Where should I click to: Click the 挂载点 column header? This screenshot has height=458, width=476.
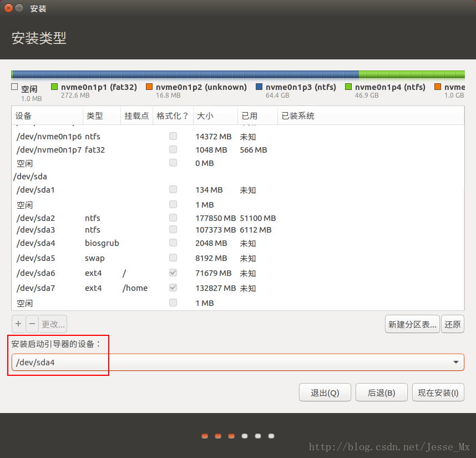coord(136,115)
